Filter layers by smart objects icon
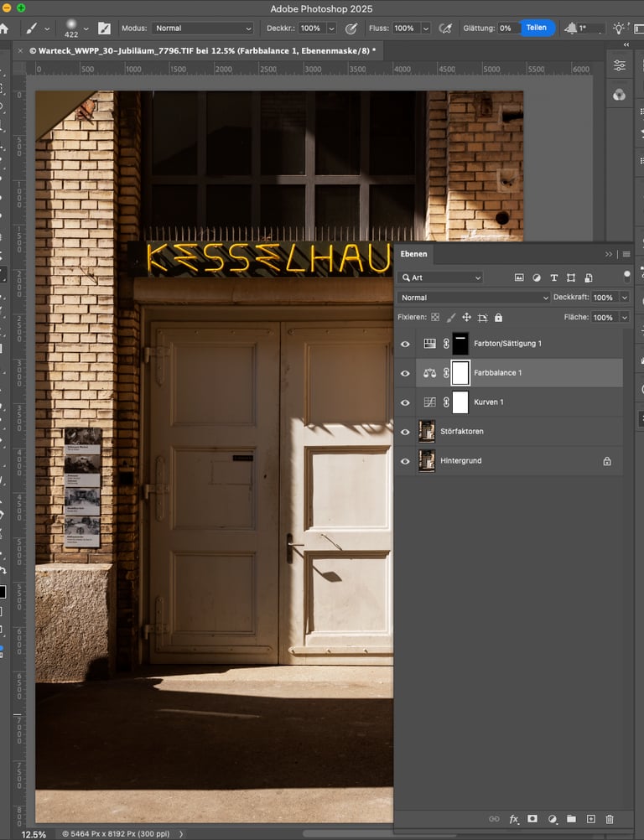Viewport: 644px width, 840px height. coord(589,277)
